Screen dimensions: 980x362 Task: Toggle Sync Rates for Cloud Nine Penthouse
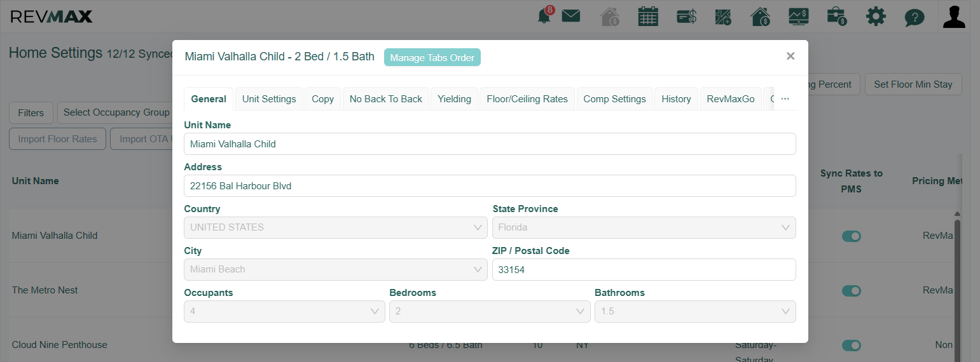coord(852,345)
